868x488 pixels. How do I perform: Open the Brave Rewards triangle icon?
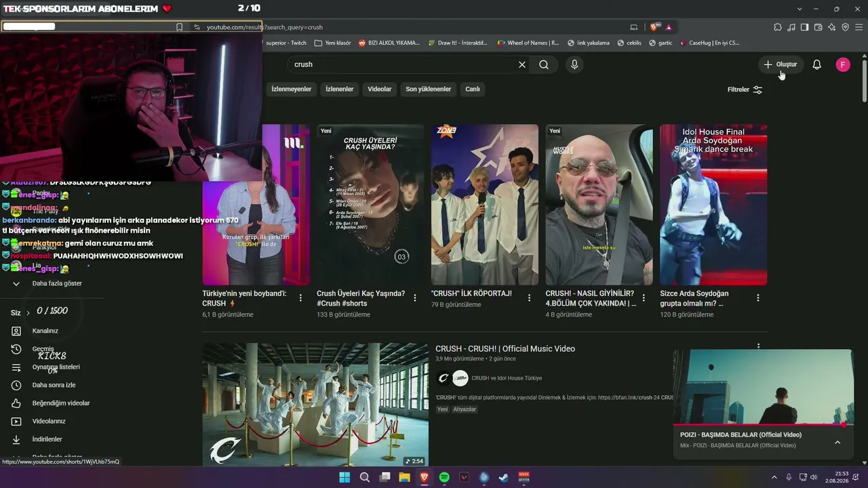[669, 27]
